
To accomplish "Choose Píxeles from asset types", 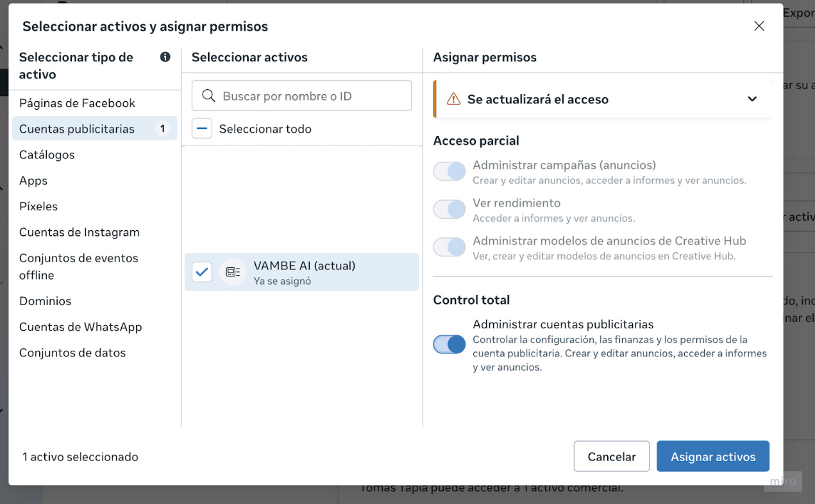I will pyautogui.click(x=38, y=206).
